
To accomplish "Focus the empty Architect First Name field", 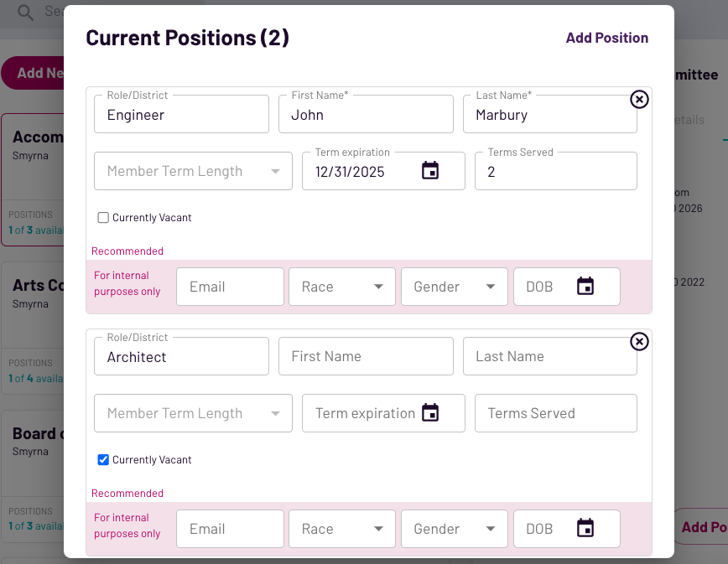I will tap(366, 357).
